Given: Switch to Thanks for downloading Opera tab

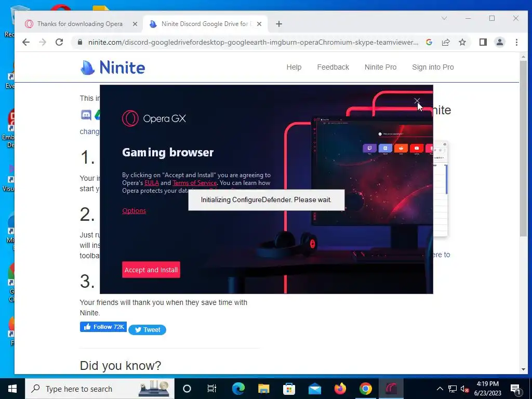Looking at the screenshot, I should click(79, 24).
